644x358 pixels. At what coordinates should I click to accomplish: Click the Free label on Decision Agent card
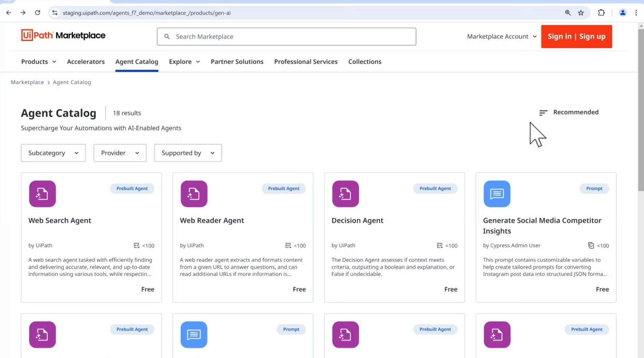click(x=451, y=289)
